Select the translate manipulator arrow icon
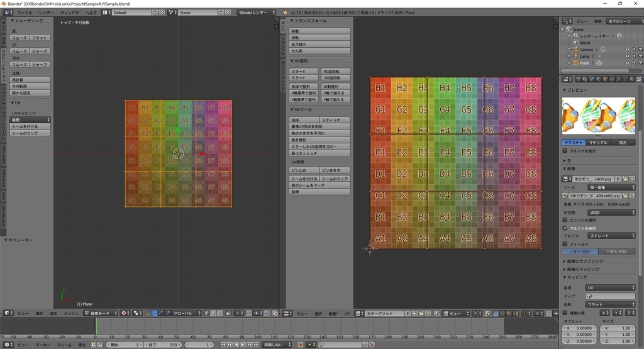Screen dimensions: 644x349 point(155,313)
